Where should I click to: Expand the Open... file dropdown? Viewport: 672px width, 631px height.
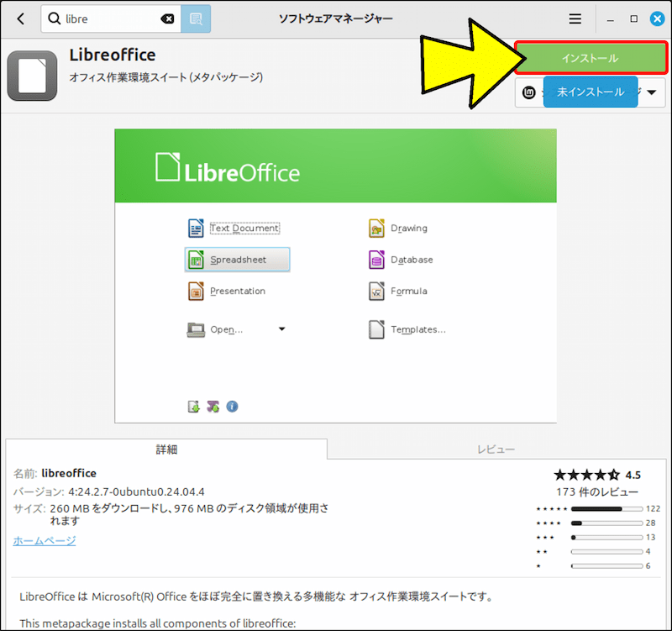point(281,329)
